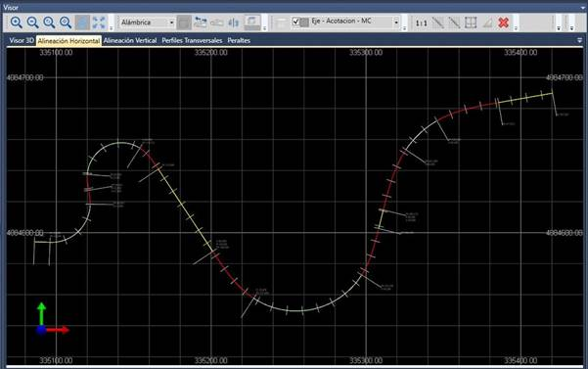This screenshot has width=588, height=369.
Task: Click the zoom out magnifier icon
Action: coord(32,23)
